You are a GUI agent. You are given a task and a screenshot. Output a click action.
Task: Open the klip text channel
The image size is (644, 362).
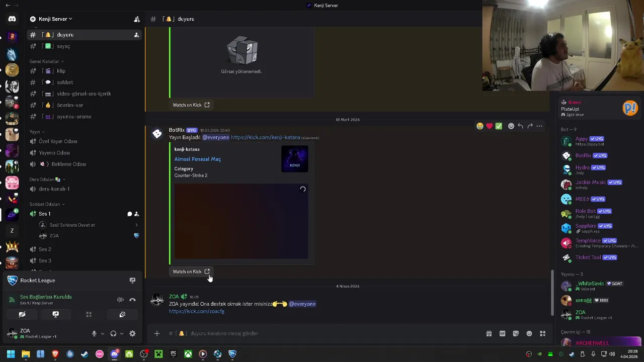85,71
